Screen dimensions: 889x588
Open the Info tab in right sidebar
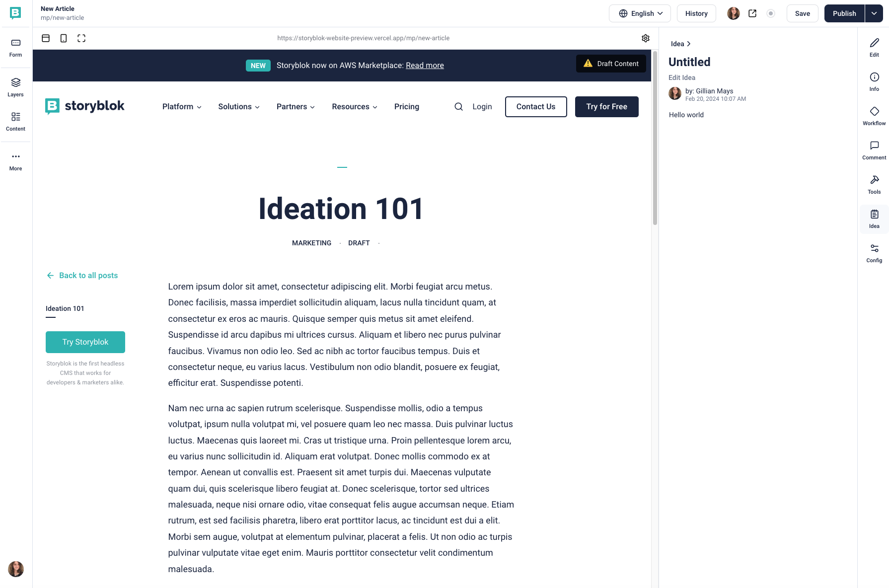[874, 82]
